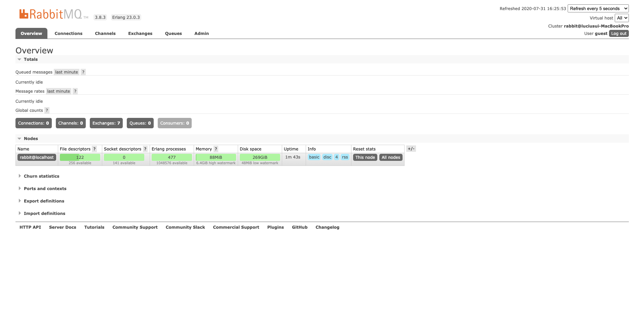Open the Community Slack link
Image resolution: width=644 pixels, height=315 pixels.
pyautogui.click(x=185, y=227)
